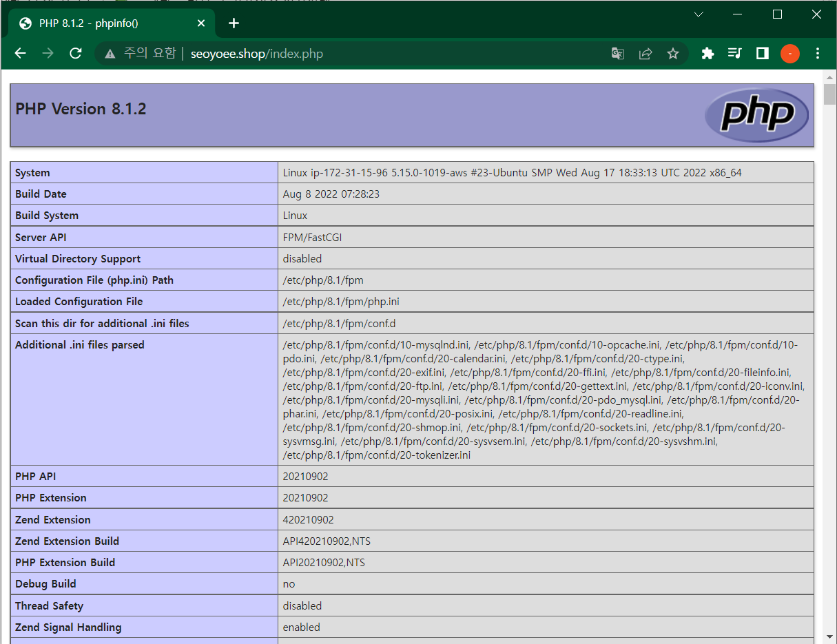Open the orange profile avatar
This screenshot has width=837, height=644.
790,54
